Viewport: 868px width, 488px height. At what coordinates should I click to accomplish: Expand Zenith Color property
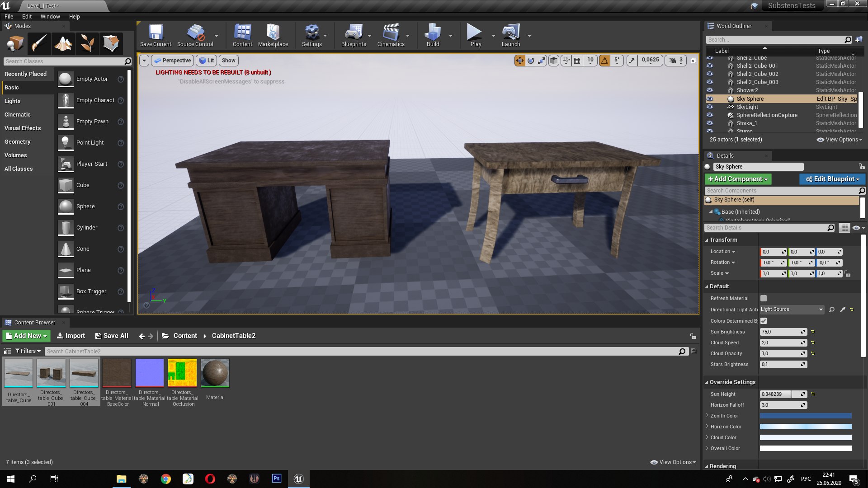point(707,416)
